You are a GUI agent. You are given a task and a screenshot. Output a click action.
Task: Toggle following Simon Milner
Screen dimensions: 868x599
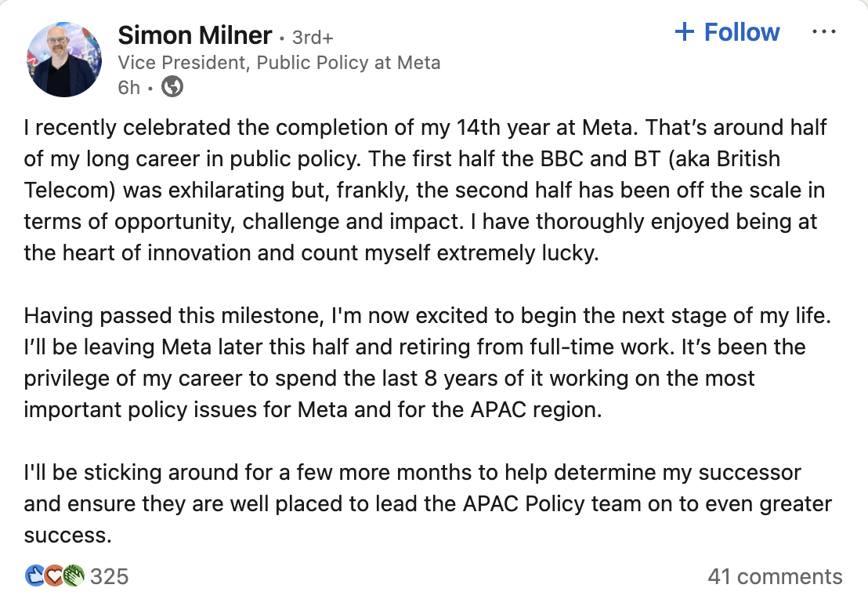(727, 32)
